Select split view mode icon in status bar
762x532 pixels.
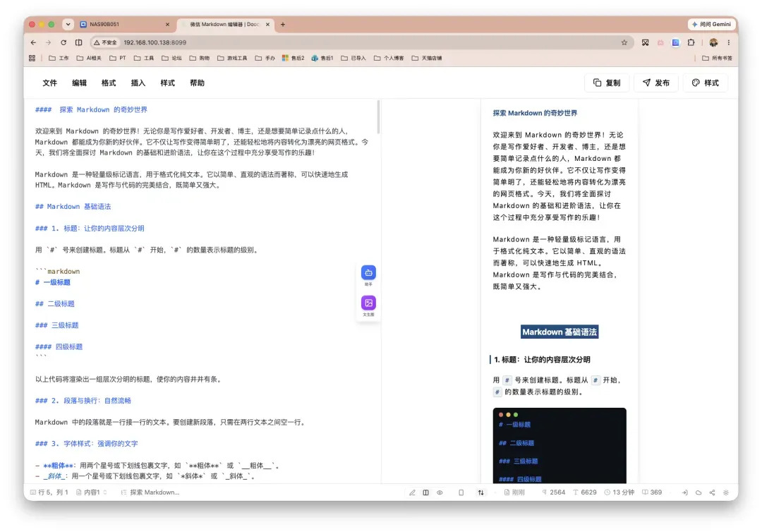click(x=425, y=492)
